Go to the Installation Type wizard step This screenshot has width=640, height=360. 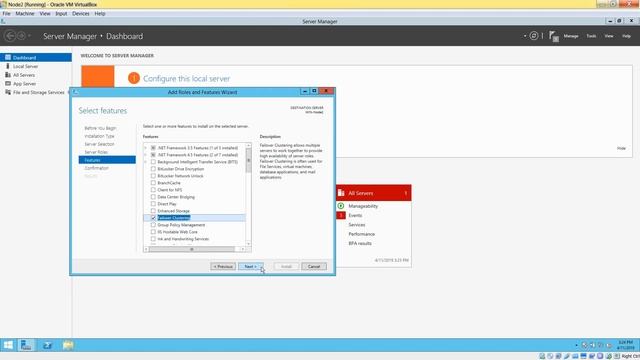[99, 136]
